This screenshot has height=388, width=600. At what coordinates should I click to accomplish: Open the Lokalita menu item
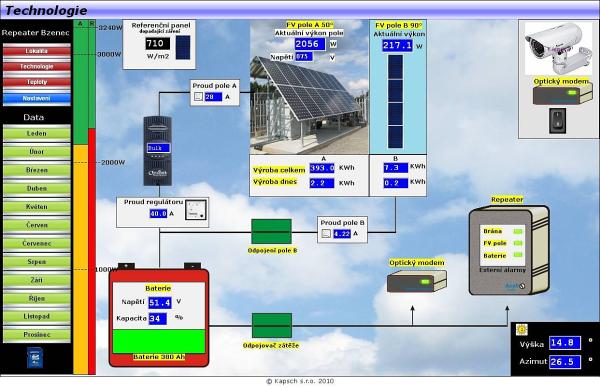(x=37, y=51)
